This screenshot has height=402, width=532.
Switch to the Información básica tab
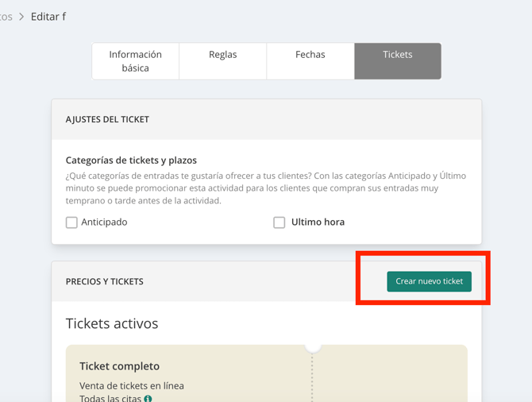click(135, 61)
